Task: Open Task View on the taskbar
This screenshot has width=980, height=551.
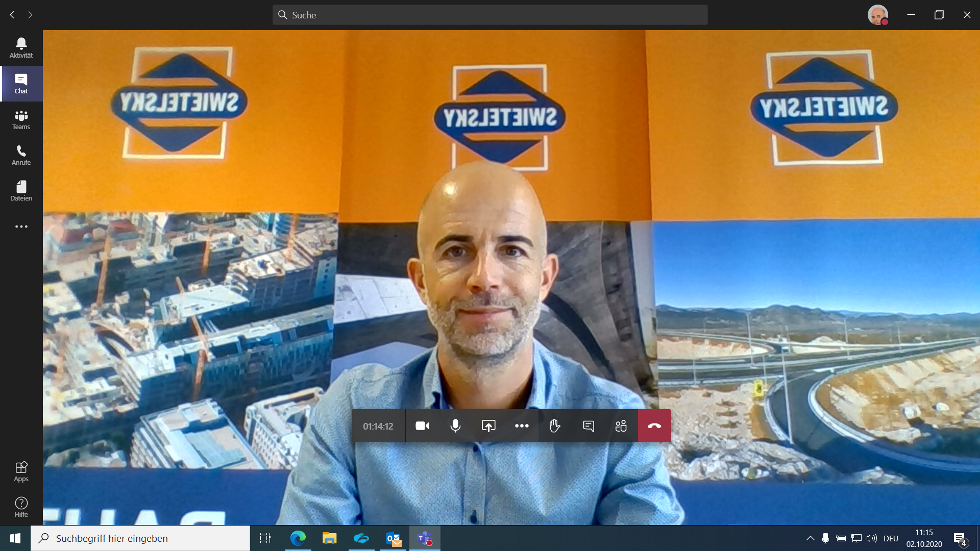Action: [x=265, y=538]
